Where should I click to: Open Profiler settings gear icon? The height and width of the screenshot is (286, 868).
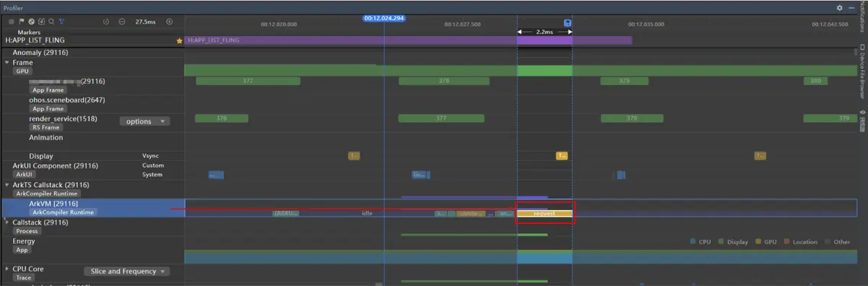[840, 7]
